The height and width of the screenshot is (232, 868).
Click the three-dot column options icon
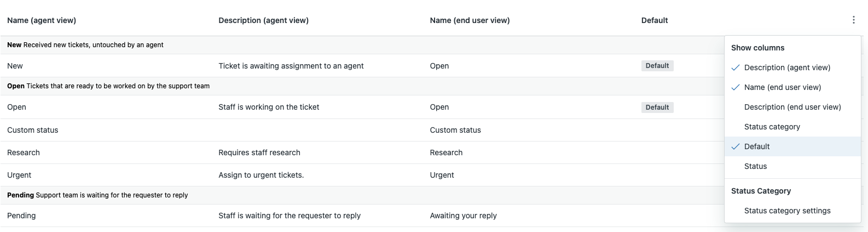[x=853, y=20]
